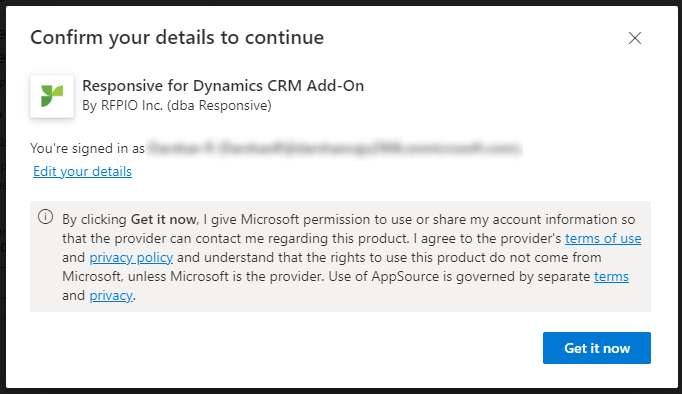Close the Confirm your details dialog
Image resolution: width=682 pixels, height=394 pixels.
point(635,38)
